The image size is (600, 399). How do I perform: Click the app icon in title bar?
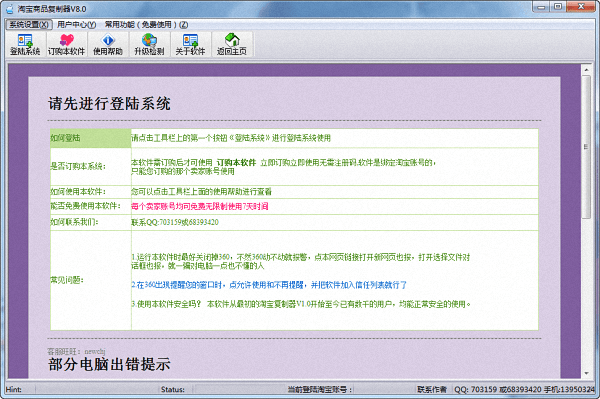coord(10,9)
